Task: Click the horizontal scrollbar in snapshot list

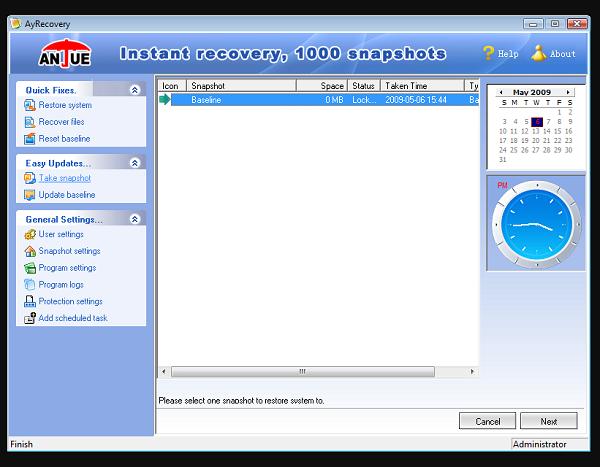Action: [x=302, y=371]
